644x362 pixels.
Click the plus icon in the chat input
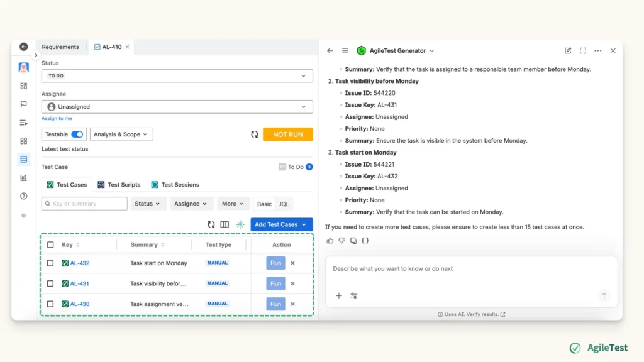click(339, 295)
